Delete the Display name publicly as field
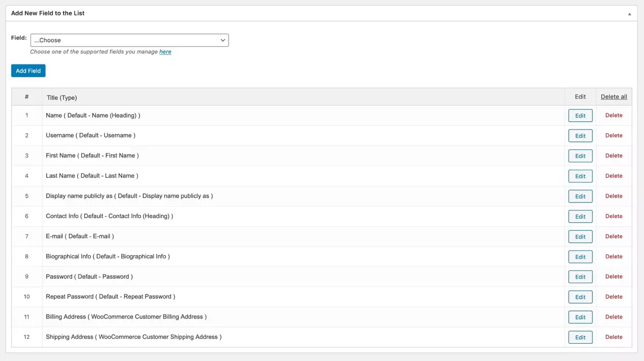The width and height of the screenshot is (644, 361). pyautogui.click(x=614, y=196)
